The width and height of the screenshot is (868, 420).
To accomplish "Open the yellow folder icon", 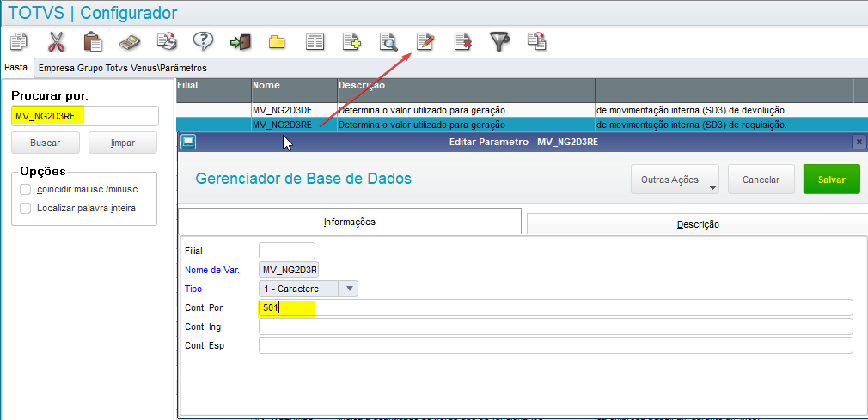I will 277,42.
